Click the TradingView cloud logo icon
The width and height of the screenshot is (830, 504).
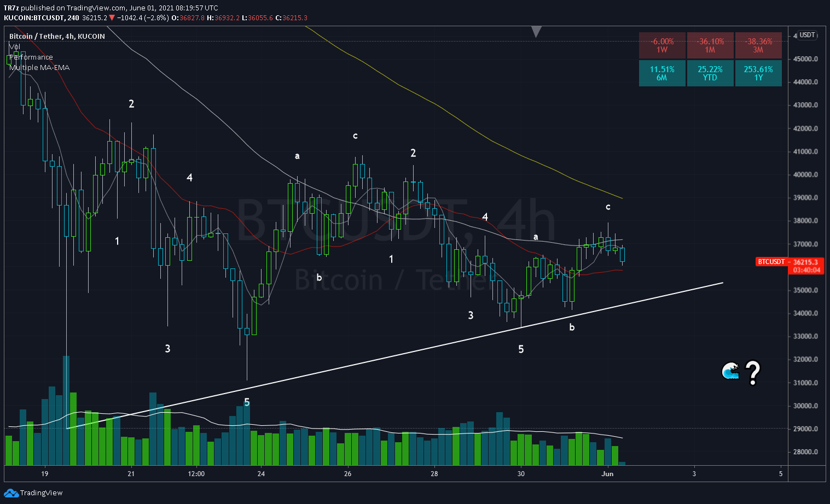11,493
